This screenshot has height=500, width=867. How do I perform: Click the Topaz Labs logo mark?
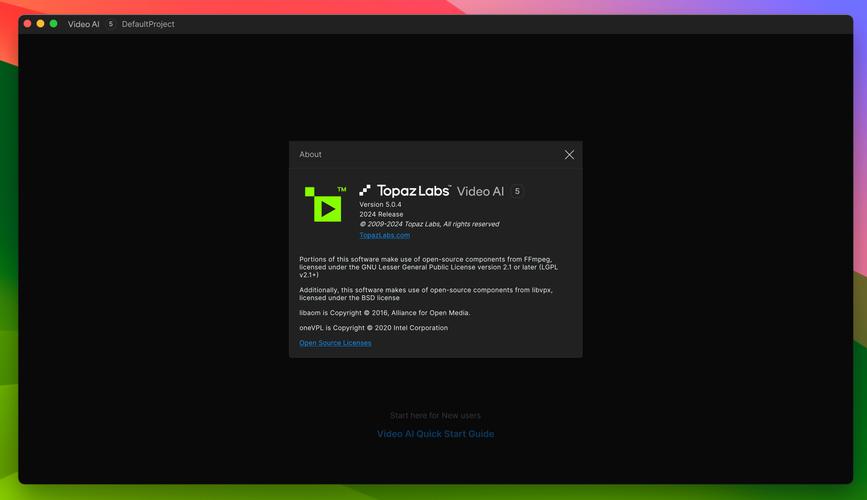(365, 191)
